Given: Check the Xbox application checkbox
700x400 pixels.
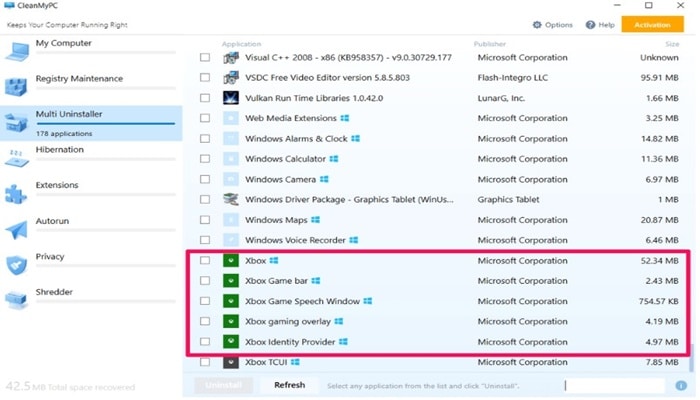Looking at the screenshot, I should click(x=205, y=260).
